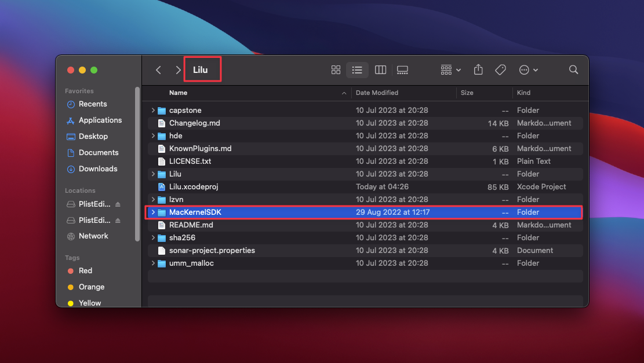644x363 pixels.
Task: Switch to list view
Action: 357,70
